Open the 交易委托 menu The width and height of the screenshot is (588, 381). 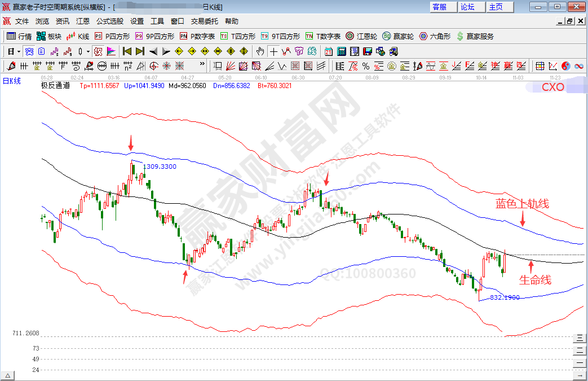tap(205, 21)
